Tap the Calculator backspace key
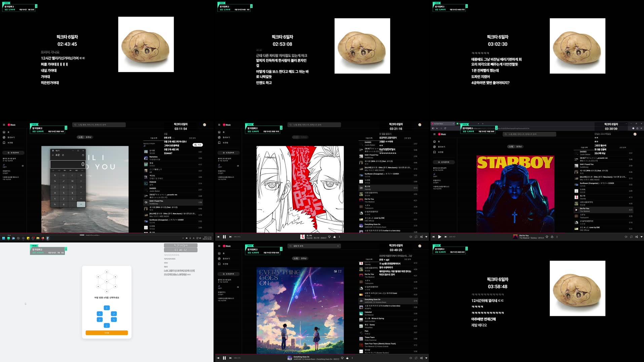Viewport: 644px width, 362px height. 81,175
